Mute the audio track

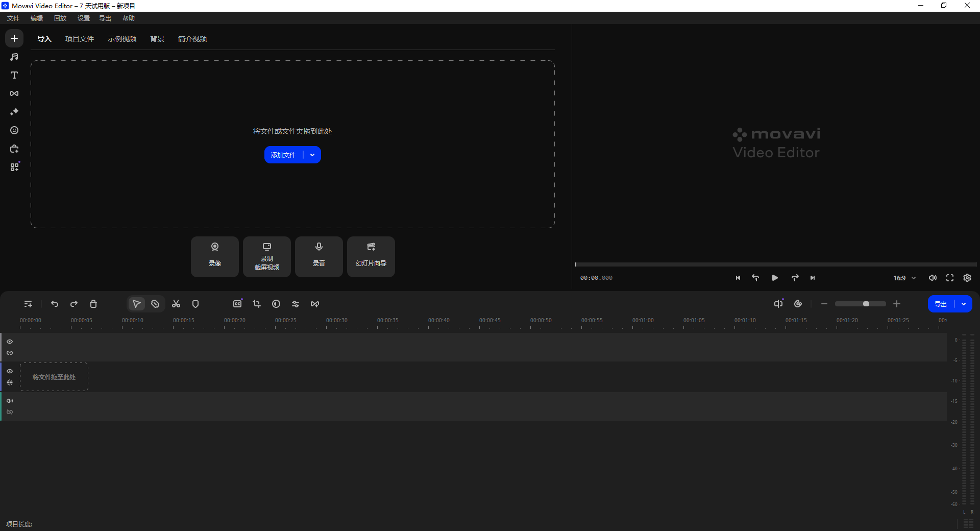click(x=10, y=401)
